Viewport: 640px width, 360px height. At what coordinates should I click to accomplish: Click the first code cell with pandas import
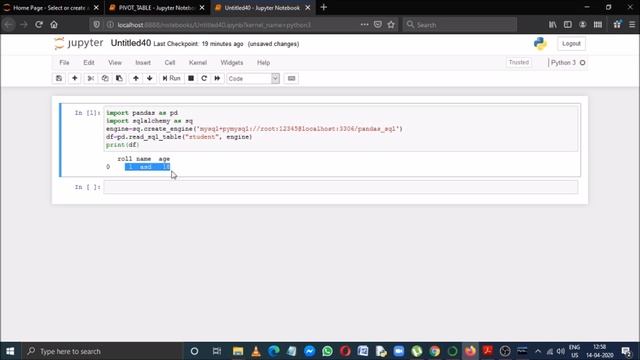point(341,129)
